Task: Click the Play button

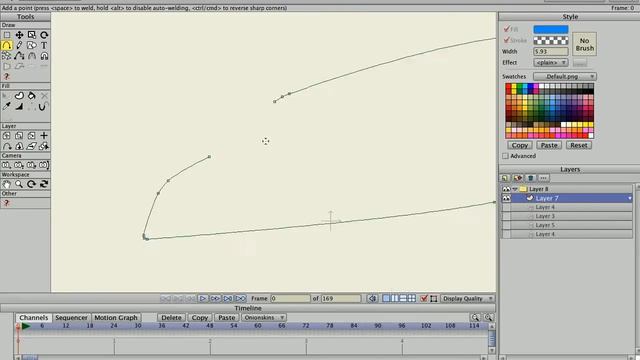Action: 202,298
